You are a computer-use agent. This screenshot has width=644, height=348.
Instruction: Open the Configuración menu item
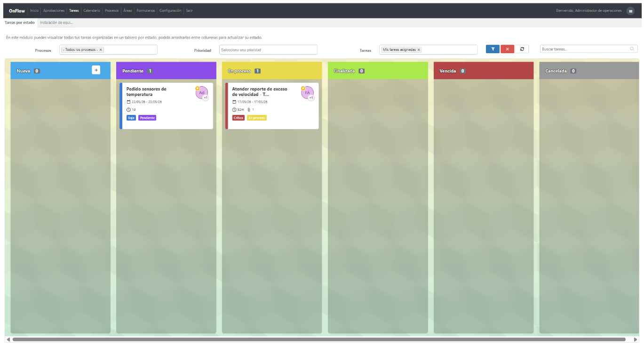coord(170,10)
